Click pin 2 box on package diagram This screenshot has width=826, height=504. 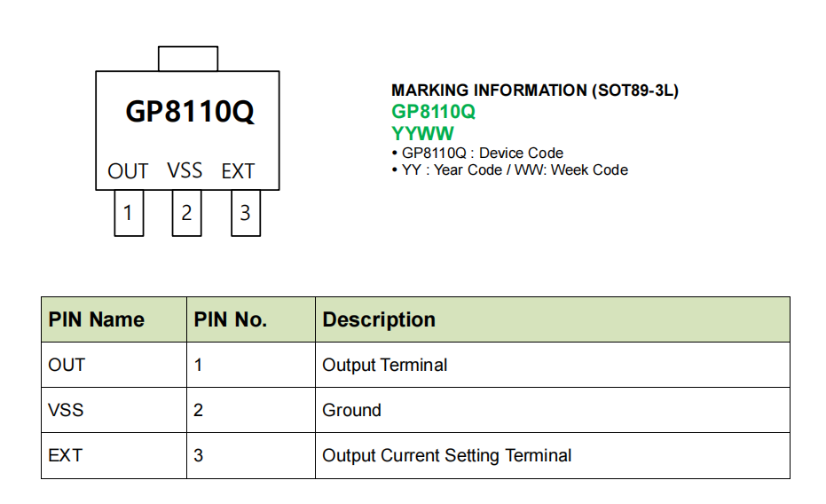click(186, 213)
